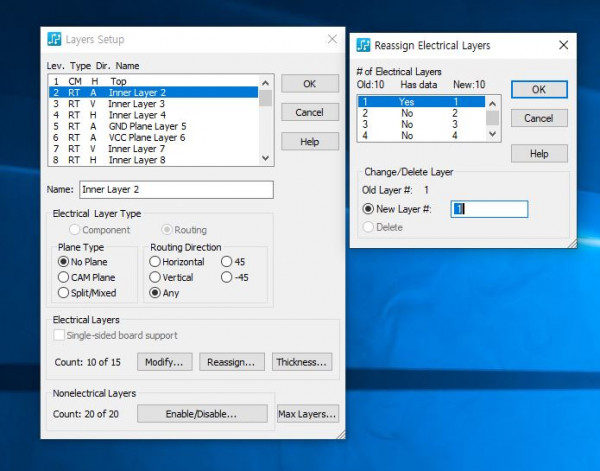
Task: Click in the layer Name text field
Action: (x=175, y=190)
